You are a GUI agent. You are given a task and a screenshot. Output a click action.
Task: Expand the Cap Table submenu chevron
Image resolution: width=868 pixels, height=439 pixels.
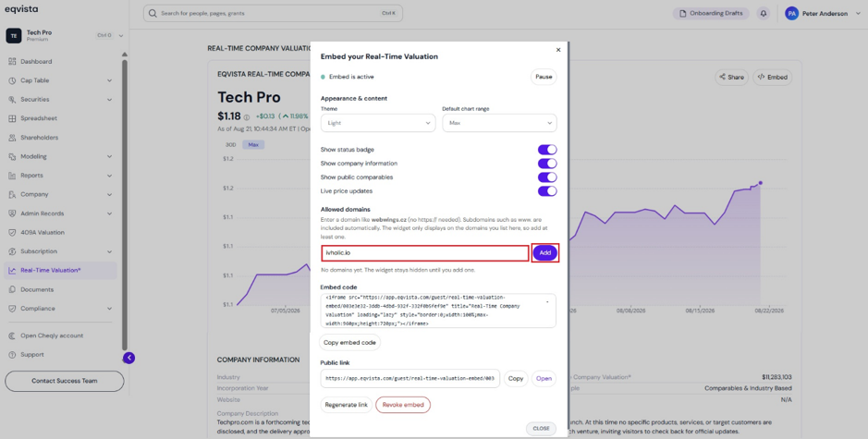pyautogui.click(x=109, y=80)
